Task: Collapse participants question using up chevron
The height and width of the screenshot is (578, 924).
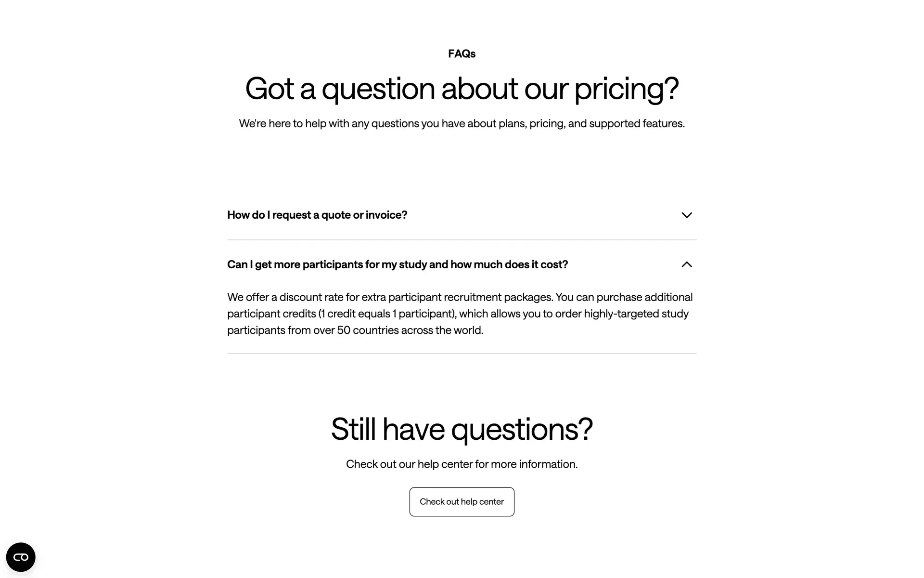Action: pyautogui.click(x=687, y=264)
